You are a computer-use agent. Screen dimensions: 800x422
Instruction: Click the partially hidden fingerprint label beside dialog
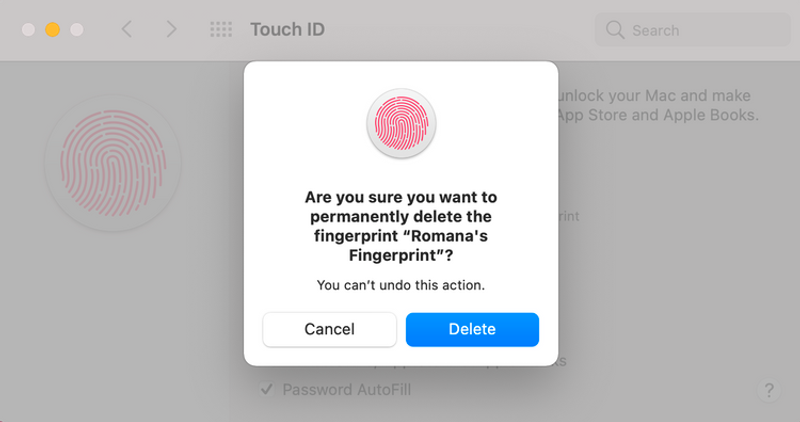pyautogui.click(x=569, y=216)
